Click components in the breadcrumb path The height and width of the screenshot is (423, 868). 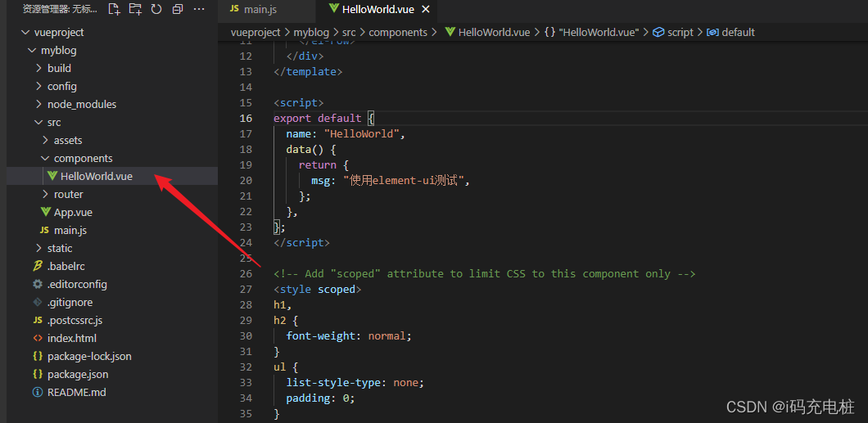click(398, 32)
